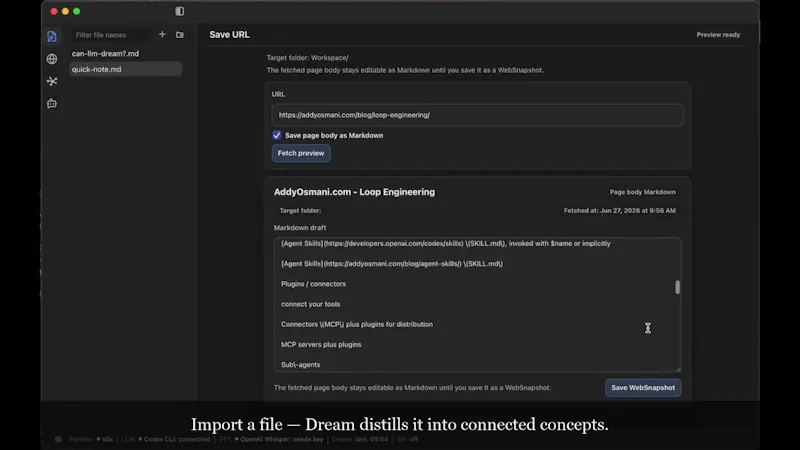Image resolution: width=800 pixels, height=450 pixels.
Task: Click the Fetch preview button
Action: point(301,153)
